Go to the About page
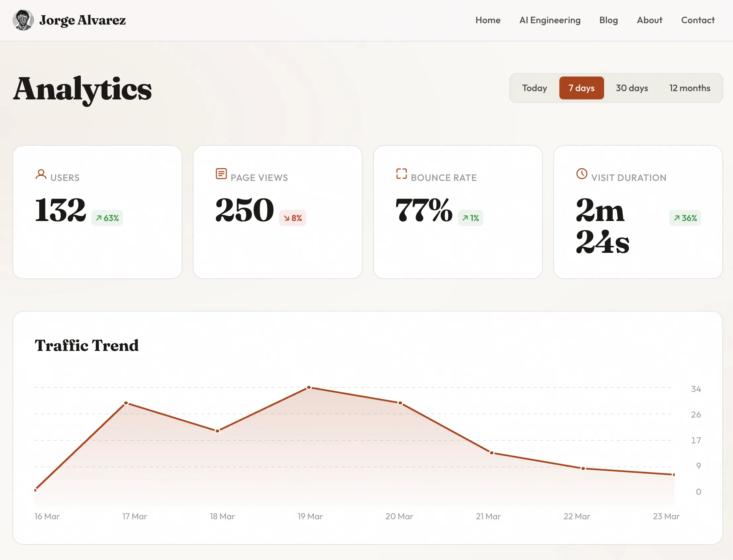The width and height of the screenshot is (733, 560). [x=649, y=20]
